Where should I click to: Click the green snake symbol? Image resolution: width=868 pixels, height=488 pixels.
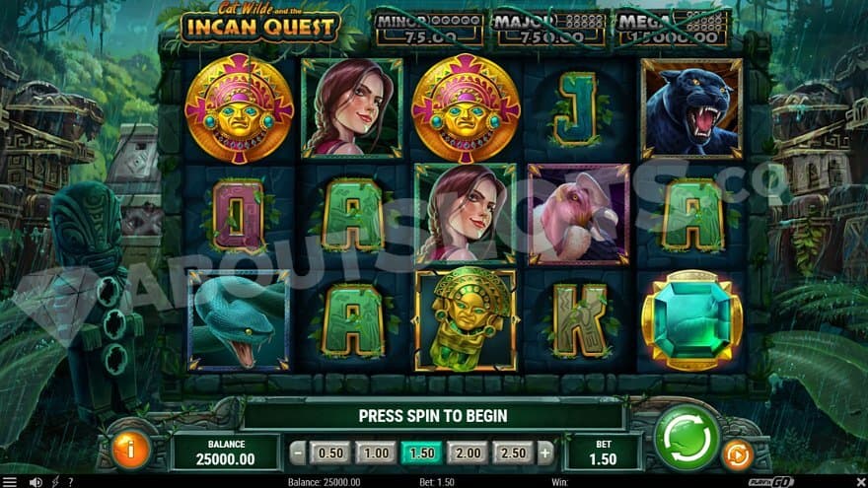point(239,320)
